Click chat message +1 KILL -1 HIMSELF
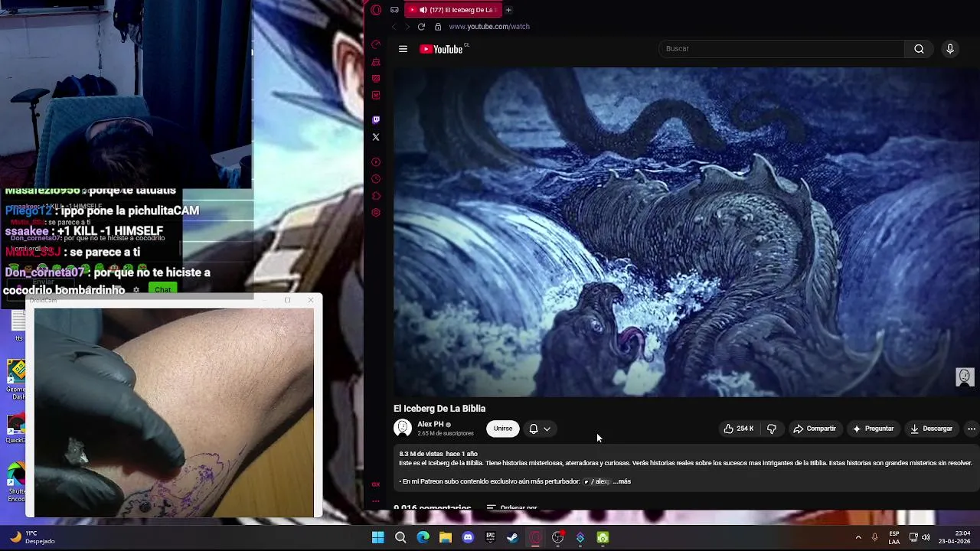 [84, 231]
